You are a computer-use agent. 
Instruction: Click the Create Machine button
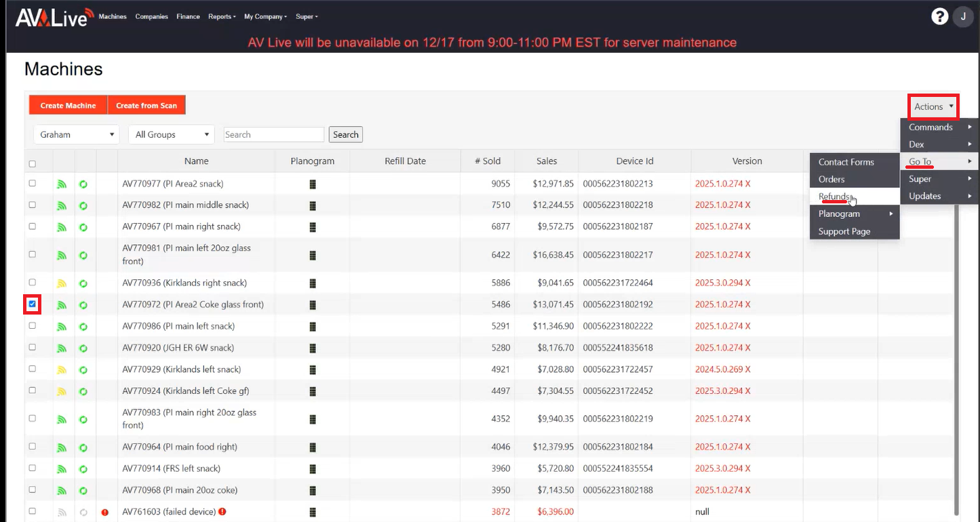pos(68,105)
